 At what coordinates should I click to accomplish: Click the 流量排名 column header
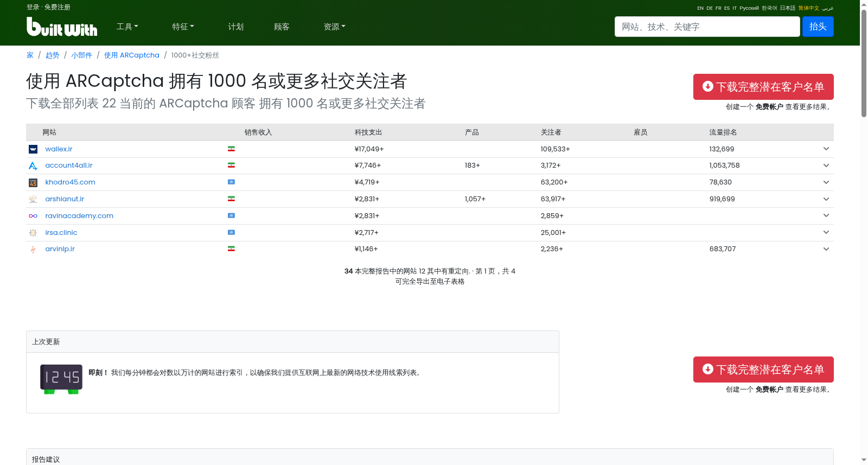[723, 132]
